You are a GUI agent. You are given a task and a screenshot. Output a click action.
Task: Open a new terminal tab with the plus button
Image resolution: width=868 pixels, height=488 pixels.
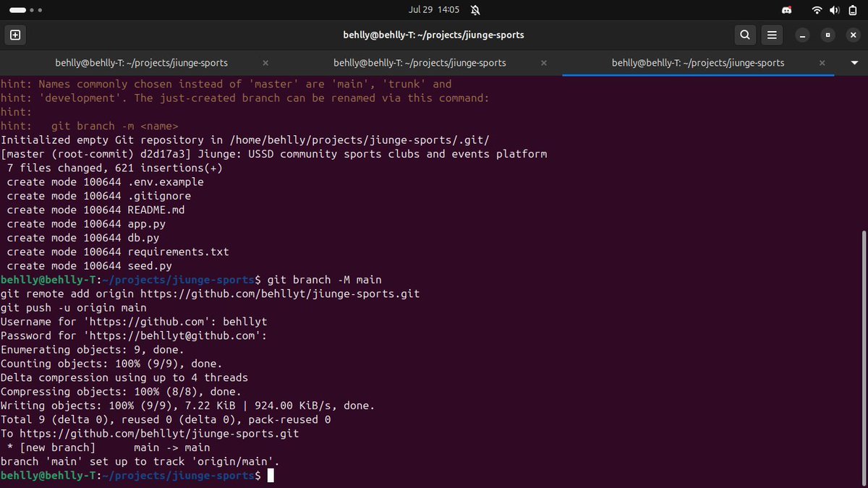[x=15, y=35]
